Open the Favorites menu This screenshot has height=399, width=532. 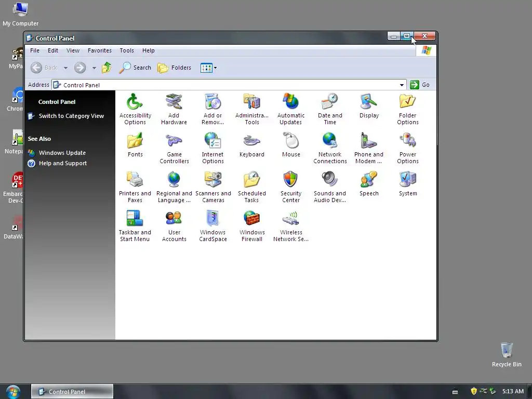pyautogui.click(x=99, y=50)
